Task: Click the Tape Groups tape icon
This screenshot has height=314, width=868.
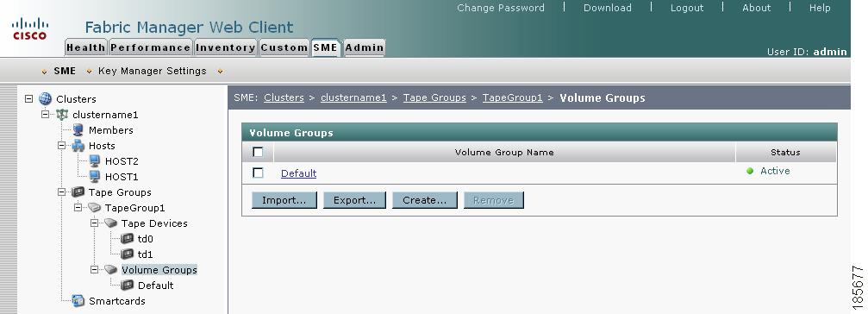Action: tap(78, 192)
